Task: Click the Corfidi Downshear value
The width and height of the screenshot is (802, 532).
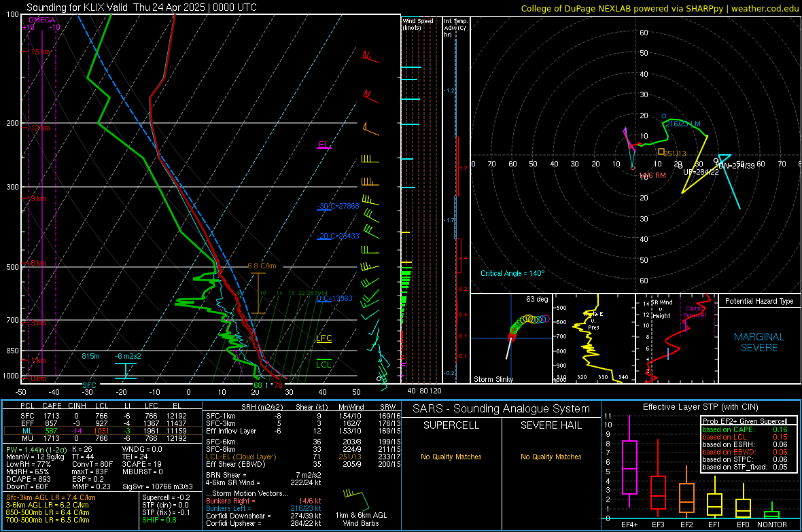Action: [306, 516]
